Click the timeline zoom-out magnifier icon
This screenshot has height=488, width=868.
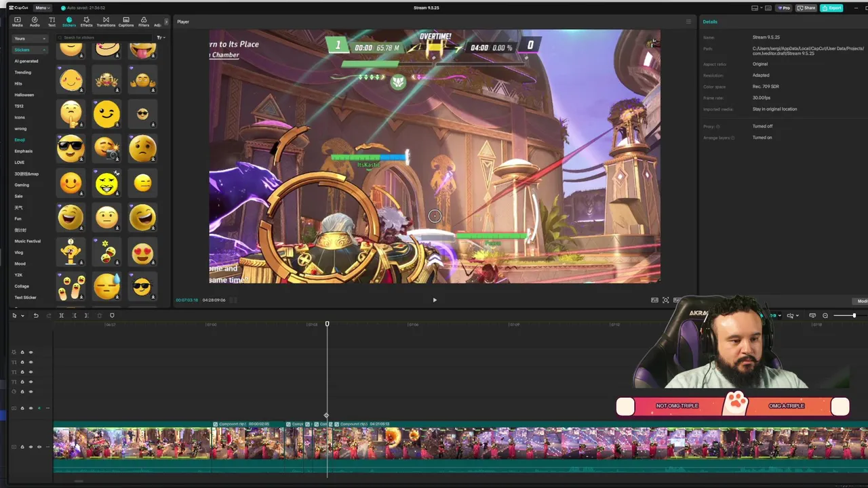(x=825, y=315)
